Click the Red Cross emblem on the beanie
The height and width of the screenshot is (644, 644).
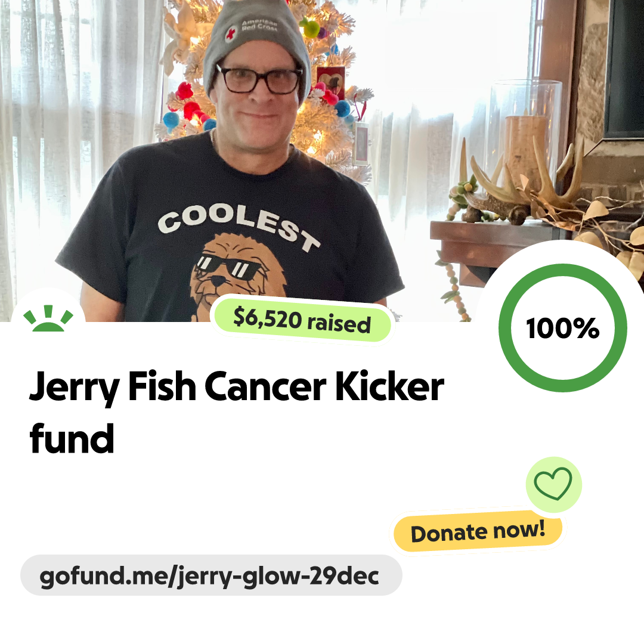coord(231,33)
